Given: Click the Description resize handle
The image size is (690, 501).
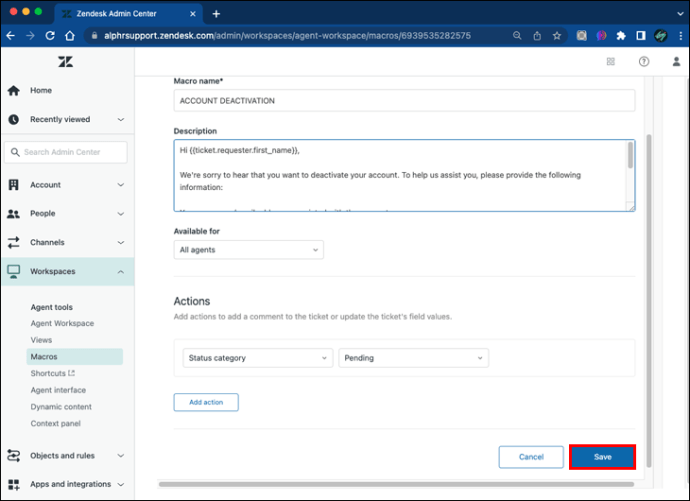Looking at the screenshot, I should point(631,207).
